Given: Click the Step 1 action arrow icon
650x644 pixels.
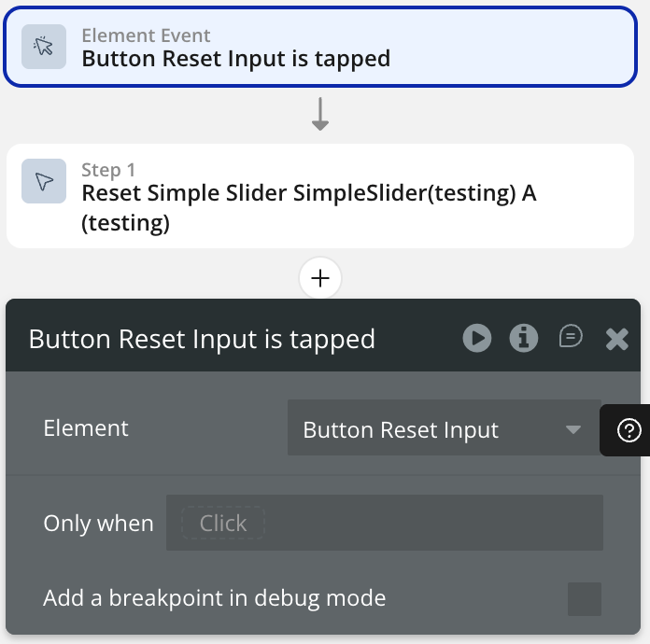Looking at the screenshot, I should pos(44,182).
